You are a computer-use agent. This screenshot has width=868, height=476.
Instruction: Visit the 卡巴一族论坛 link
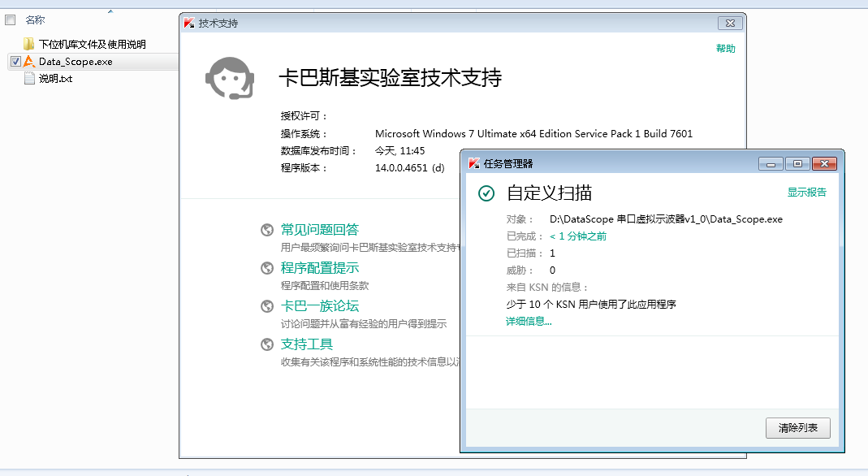click(319, 306)
